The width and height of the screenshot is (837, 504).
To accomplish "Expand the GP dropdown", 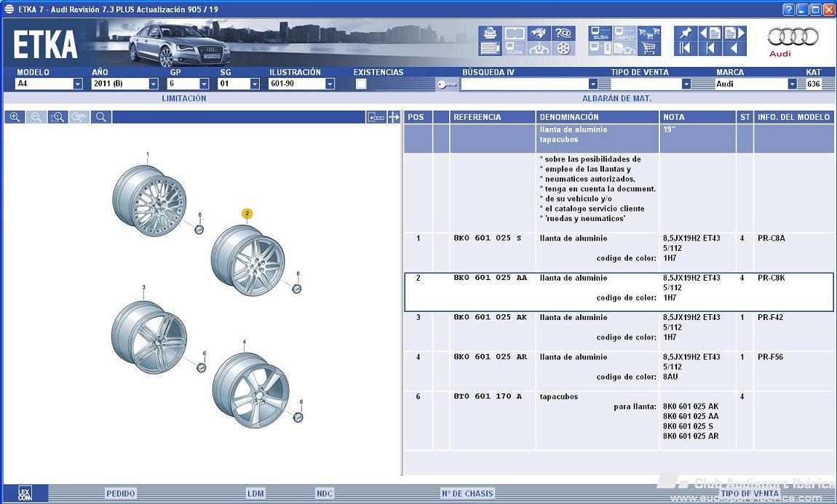I will pos(204,84).
